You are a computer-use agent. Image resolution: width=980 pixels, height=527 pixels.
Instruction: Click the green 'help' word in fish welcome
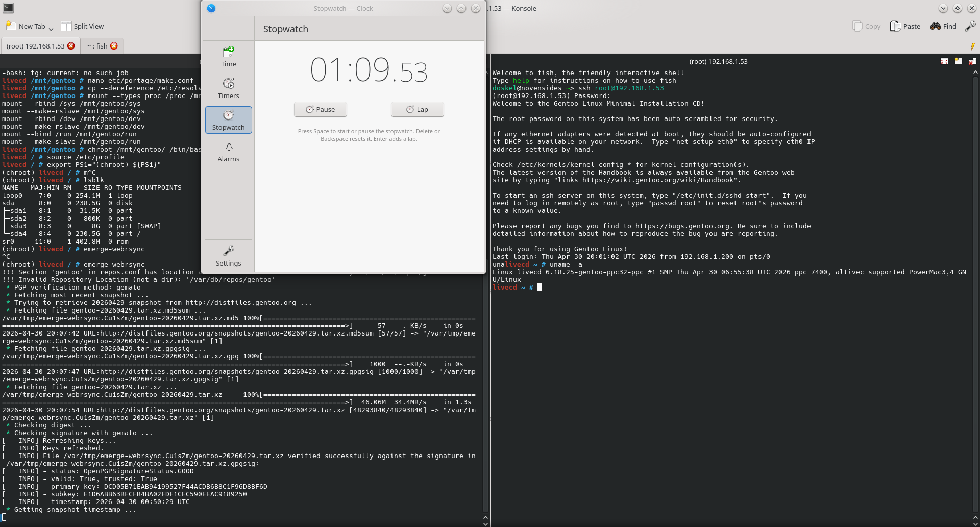click(521, 81)
